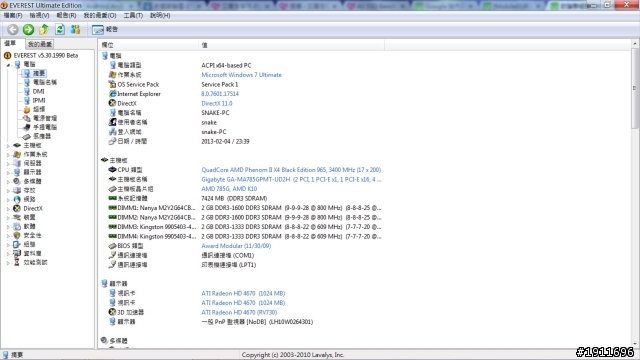Open the 報告 report toolbar button
Image resolution: width=640 pixels, height=360 pixels.
coord(105,29)
